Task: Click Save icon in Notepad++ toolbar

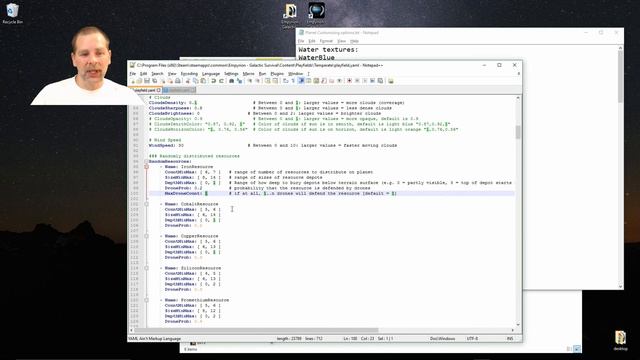Action: point(147,81)
